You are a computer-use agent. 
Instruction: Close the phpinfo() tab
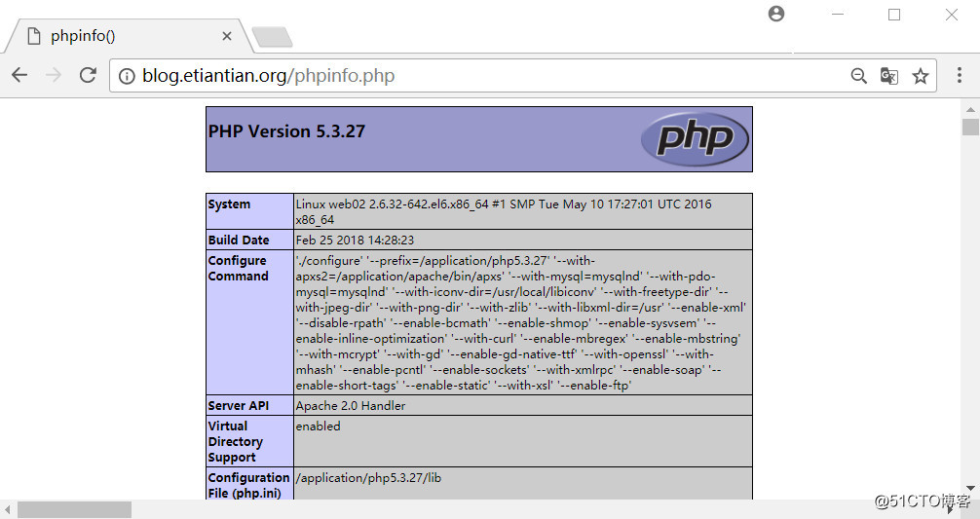pyautogui.click(x=227, y=36)
